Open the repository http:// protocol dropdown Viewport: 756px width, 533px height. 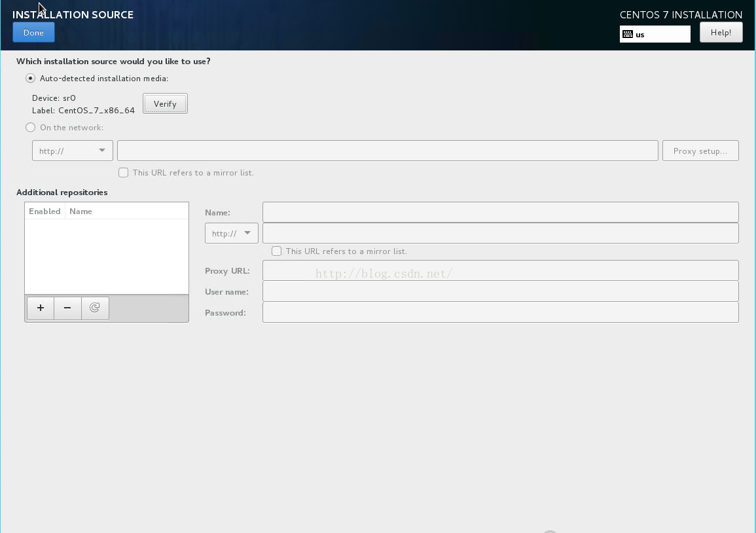click(232, 234)
